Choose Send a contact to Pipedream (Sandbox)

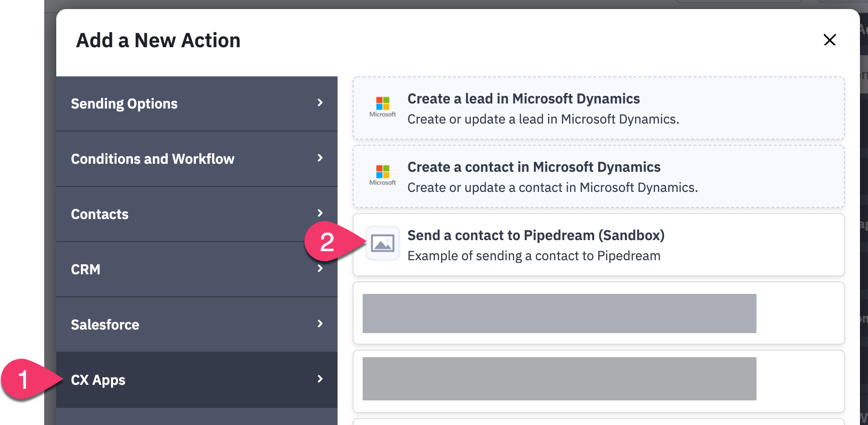pyautogui.click(x=599, y=245)
